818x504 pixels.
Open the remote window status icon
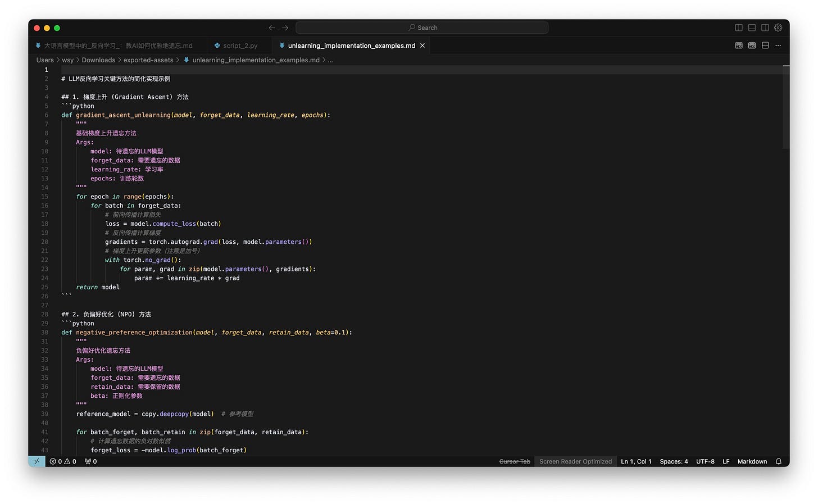(x=37, y=461)
